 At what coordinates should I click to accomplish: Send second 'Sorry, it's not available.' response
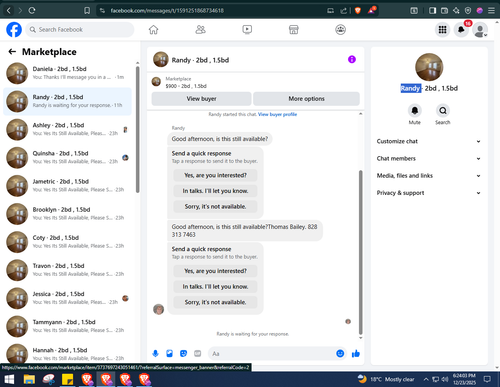coord(215,302)
